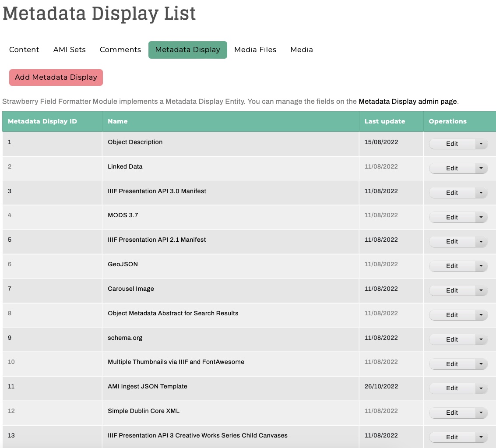Sort by the Last update column header
496x448 pixels.
click(385, 121)
